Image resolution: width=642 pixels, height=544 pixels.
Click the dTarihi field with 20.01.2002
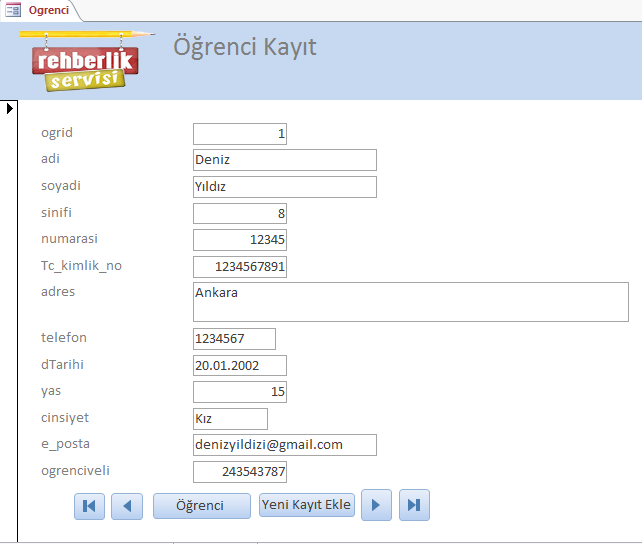240,366
